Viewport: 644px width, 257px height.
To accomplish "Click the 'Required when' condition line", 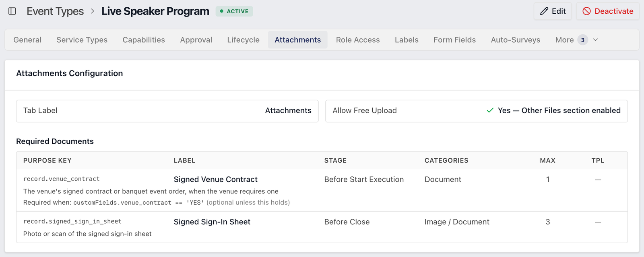I will coord(157,202).
